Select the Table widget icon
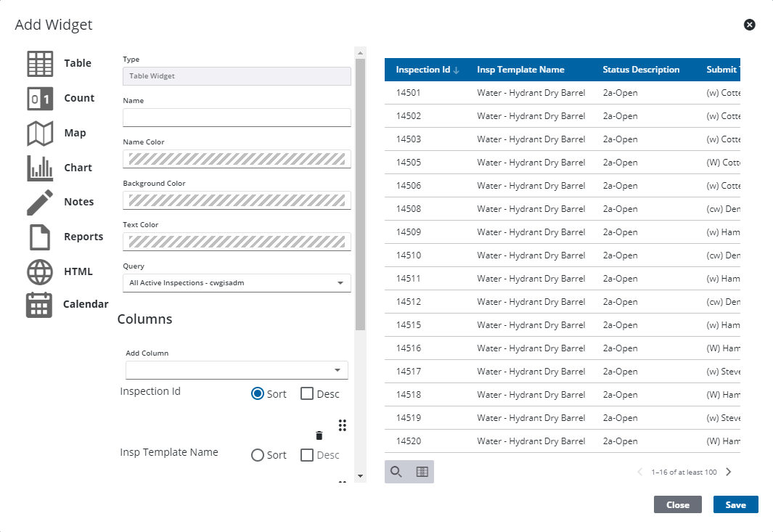773x532 pixels. (x=40, y=64)
